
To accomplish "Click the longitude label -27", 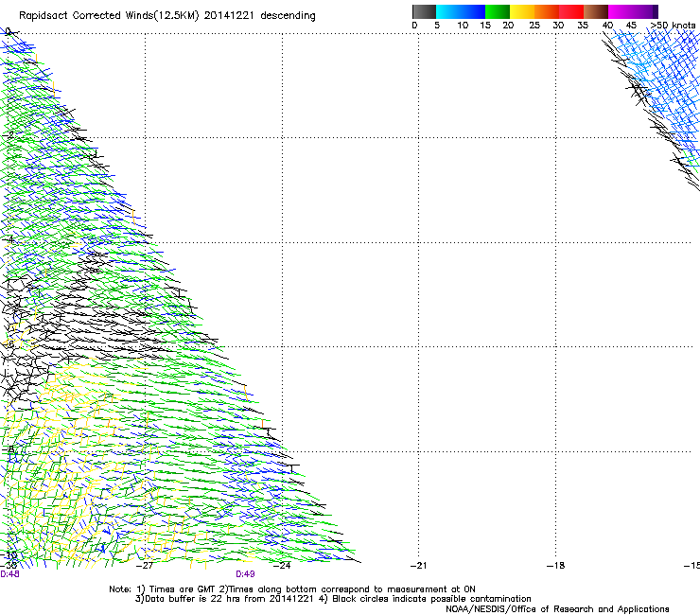I will click(x=145, y=566).
